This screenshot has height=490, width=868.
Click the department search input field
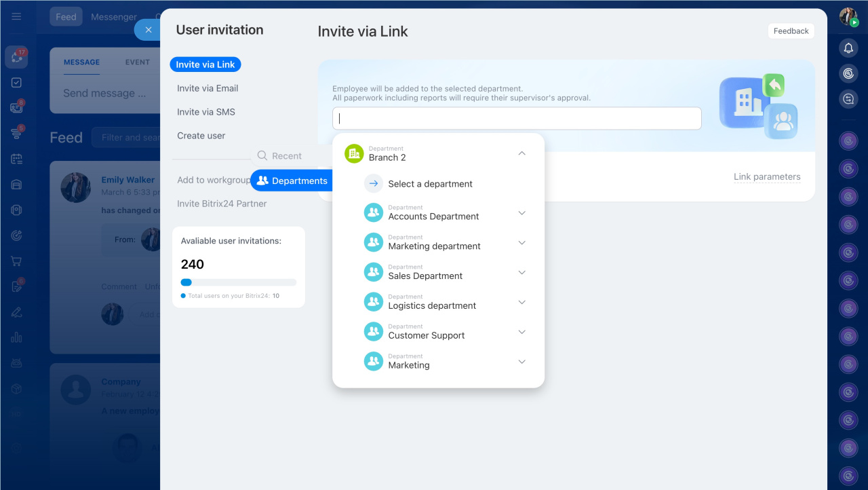(x=517, y=118)
